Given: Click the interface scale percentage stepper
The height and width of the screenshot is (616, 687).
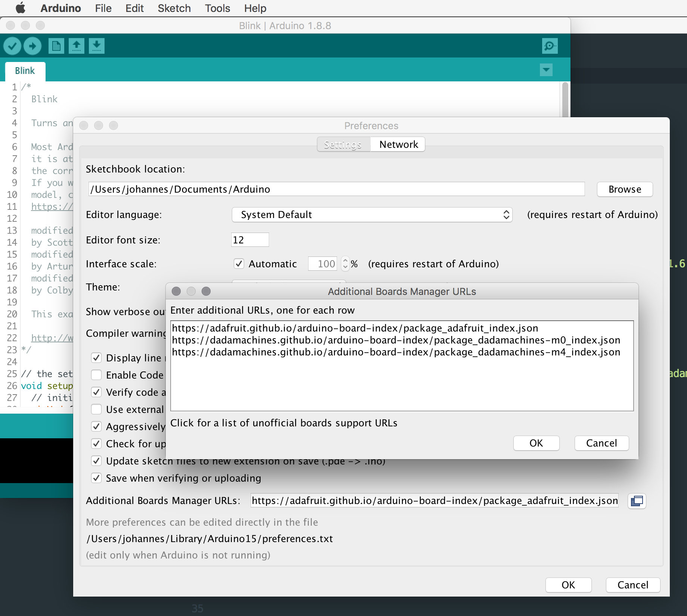Looking at the screenshot, I should click(x=345, y=264).
